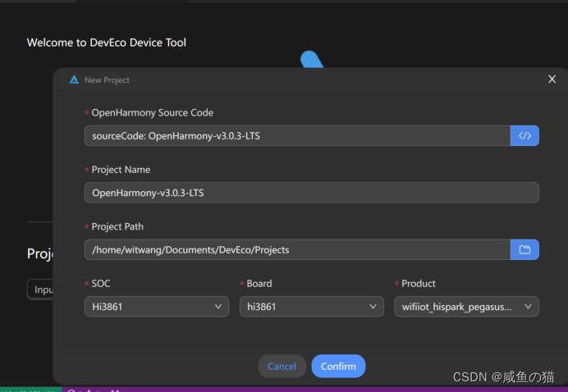Click the source code browse icon button

pos(524,136)
